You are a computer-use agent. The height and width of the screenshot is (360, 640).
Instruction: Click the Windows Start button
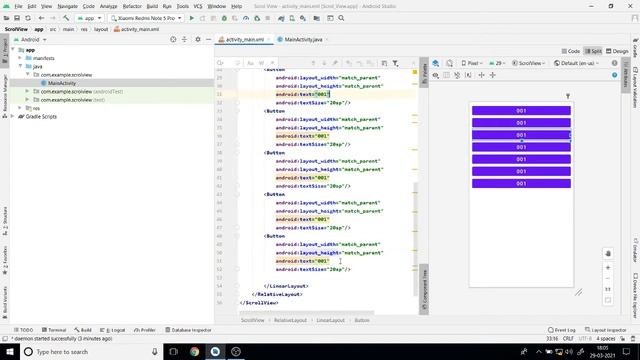coord(10,352)
